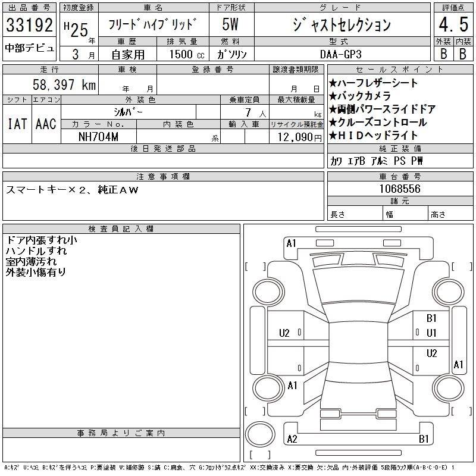This screenshot has height=476, width=476.
Task: Select the recycle deposit 12,090円 field
Action: click(x=296, y=137)
